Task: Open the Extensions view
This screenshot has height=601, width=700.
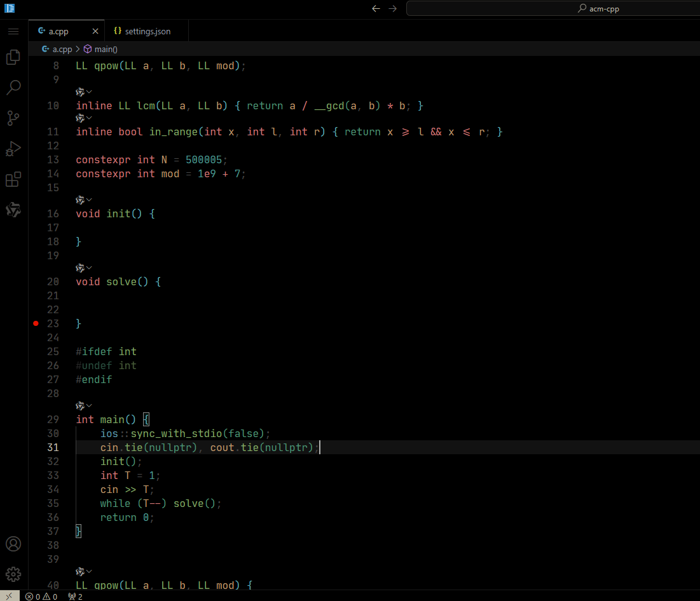Action: (13, 179)
